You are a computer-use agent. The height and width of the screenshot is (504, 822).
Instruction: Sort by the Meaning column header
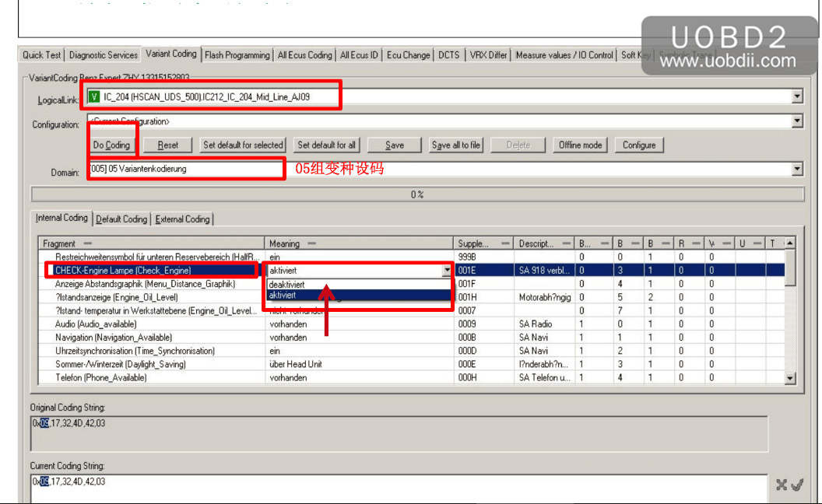[x=359, y=243]
